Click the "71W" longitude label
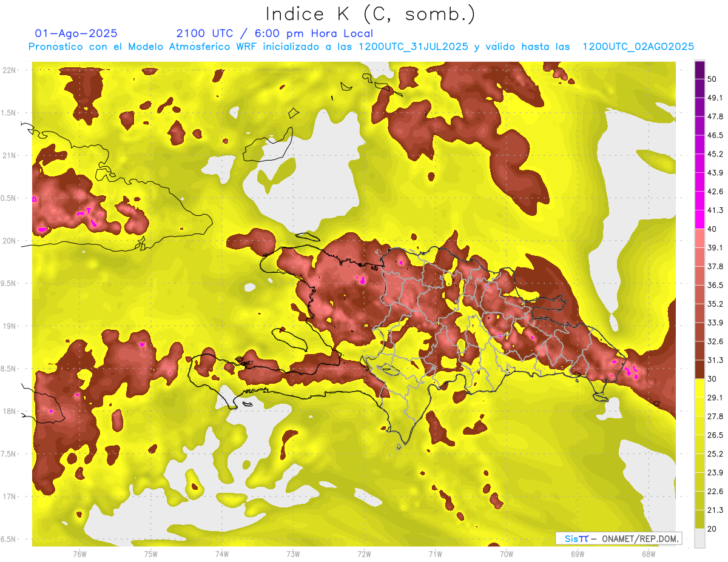The image size is (728, 562). 435,553
